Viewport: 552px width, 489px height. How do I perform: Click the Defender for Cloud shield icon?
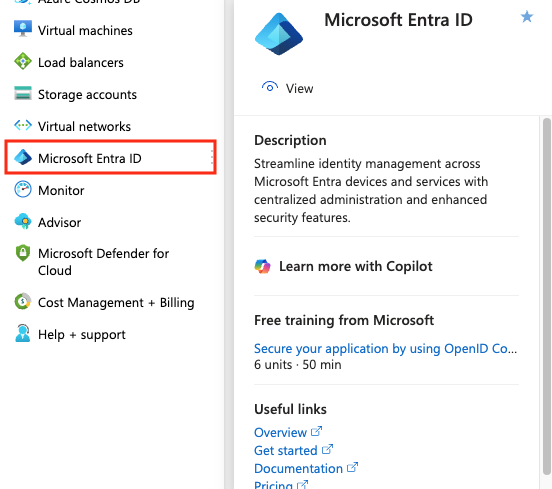[x=23, y=253]
